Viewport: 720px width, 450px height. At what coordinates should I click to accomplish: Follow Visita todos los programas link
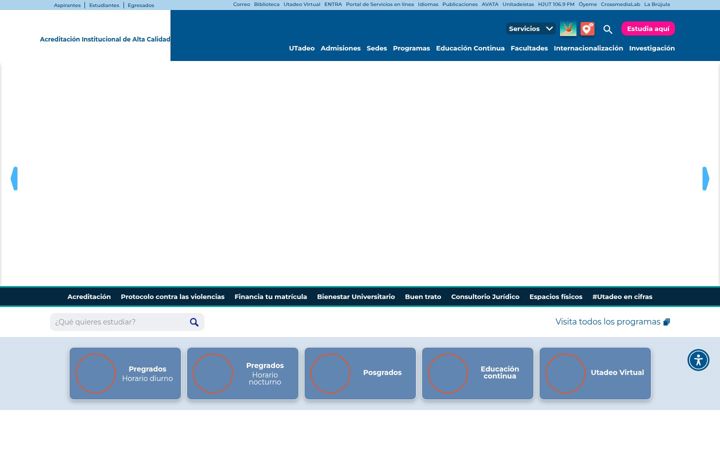click(x=613, y=322)
